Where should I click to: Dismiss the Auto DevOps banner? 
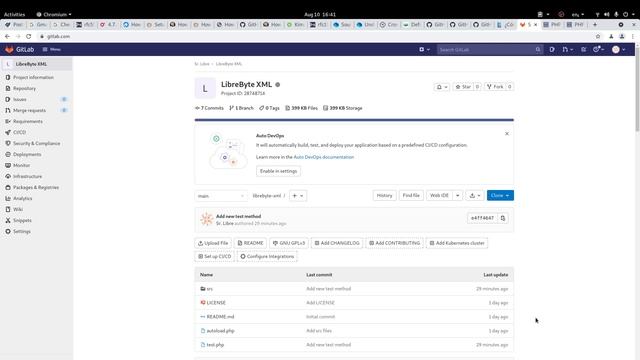[x=507, y=133]
